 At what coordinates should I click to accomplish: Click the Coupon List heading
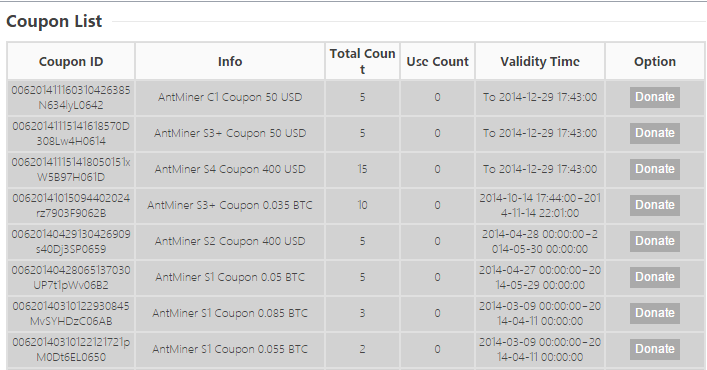pos(54,21)
